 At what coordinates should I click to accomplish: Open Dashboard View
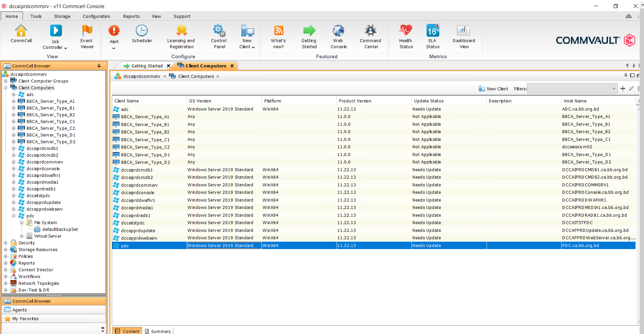(464, 37)
